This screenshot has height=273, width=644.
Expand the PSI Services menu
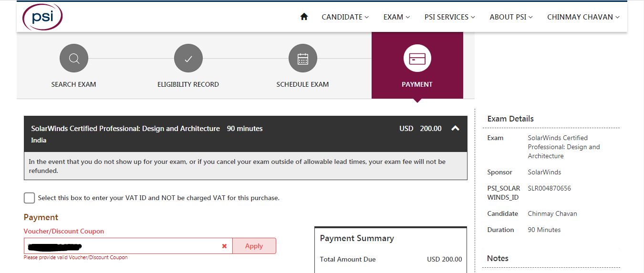click(x=449, y=17)
